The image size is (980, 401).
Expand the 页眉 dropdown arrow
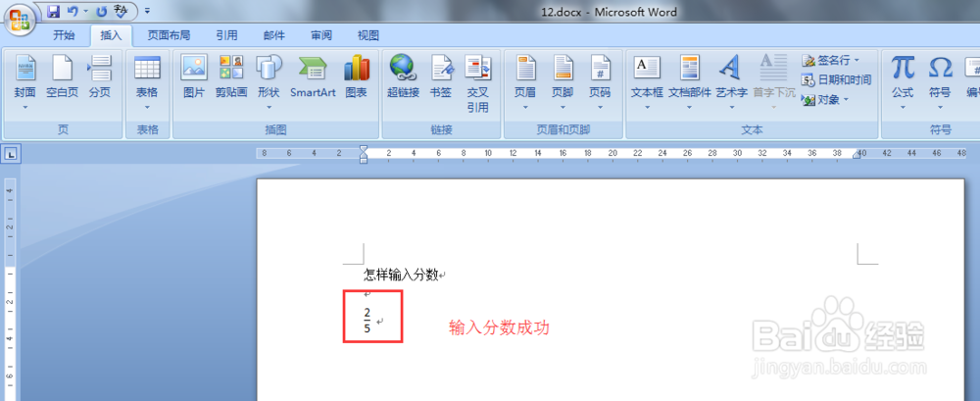(525, 108)
